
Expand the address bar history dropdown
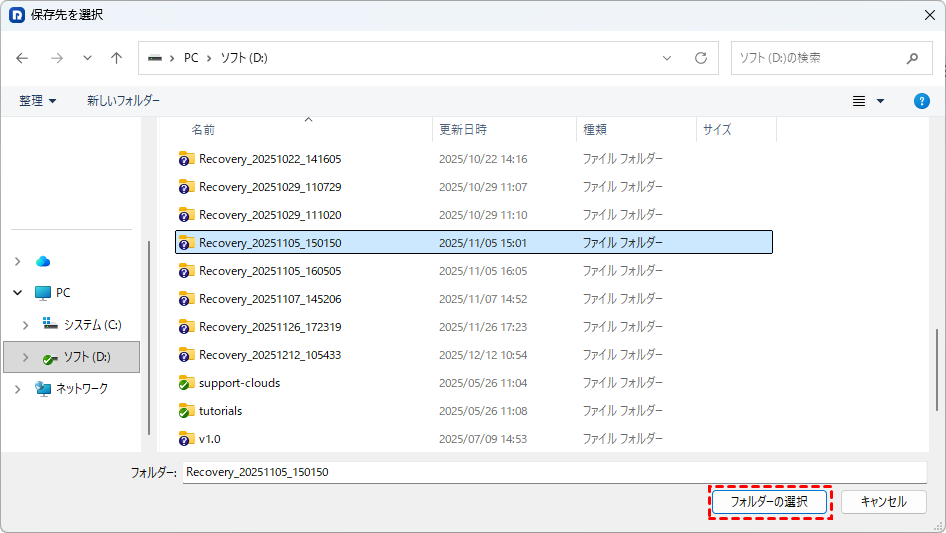point(667,58)
